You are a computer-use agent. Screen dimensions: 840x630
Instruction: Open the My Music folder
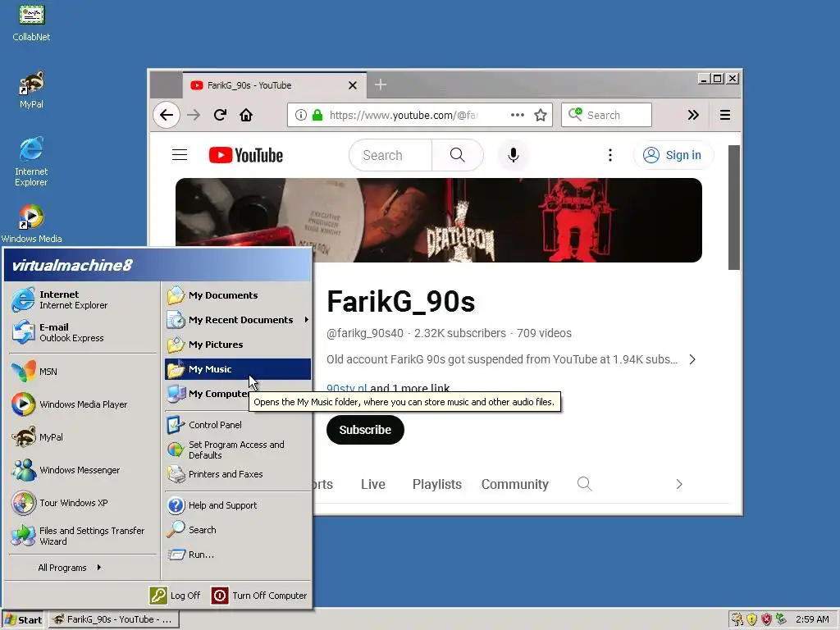[237, 369]
